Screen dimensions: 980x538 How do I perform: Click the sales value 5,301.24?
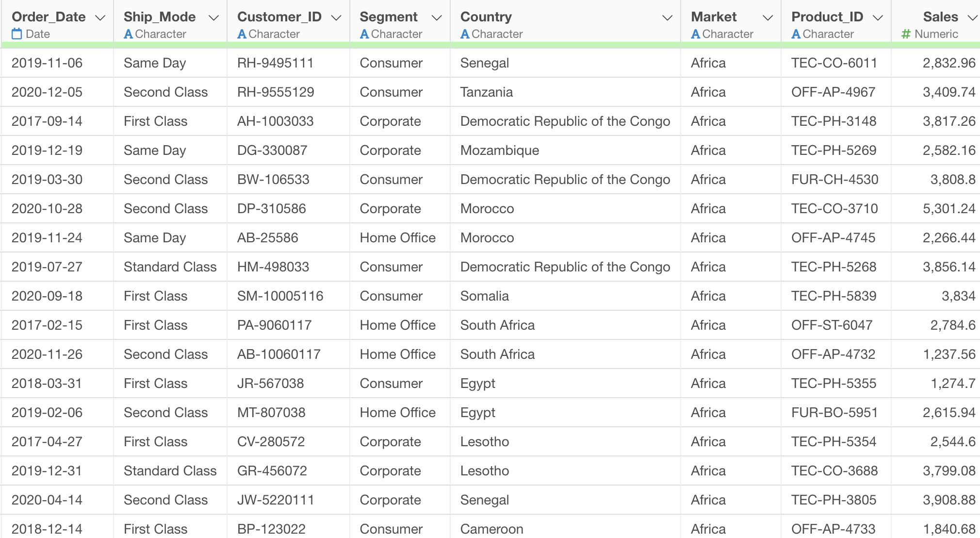pos(948,209)
